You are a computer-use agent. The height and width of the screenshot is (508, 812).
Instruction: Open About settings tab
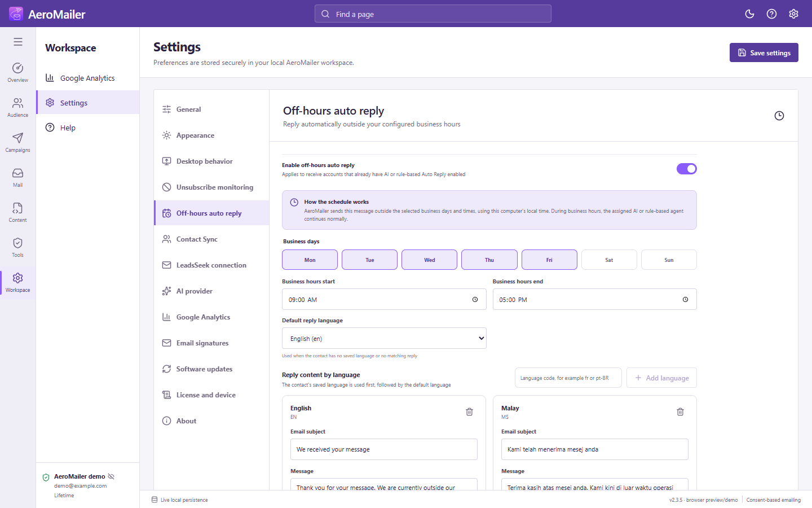(x=211, y=421)
